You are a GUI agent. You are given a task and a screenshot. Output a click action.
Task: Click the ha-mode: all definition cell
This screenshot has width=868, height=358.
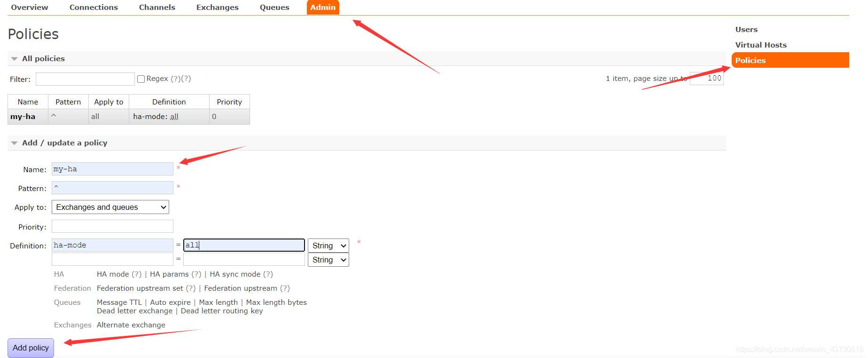click(x=169, y=117)
